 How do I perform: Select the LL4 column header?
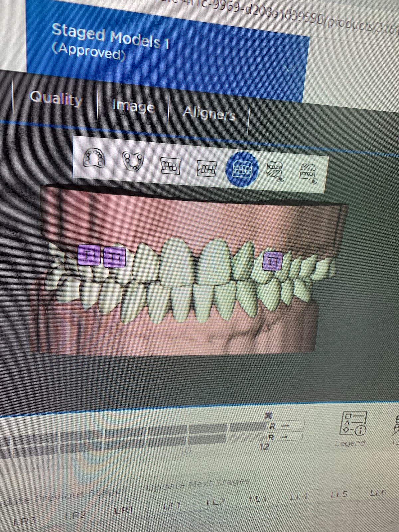point(299,497)
